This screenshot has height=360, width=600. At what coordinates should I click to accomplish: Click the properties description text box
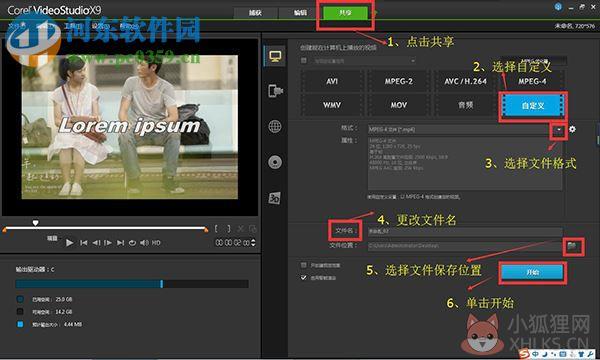pos(465,164)
